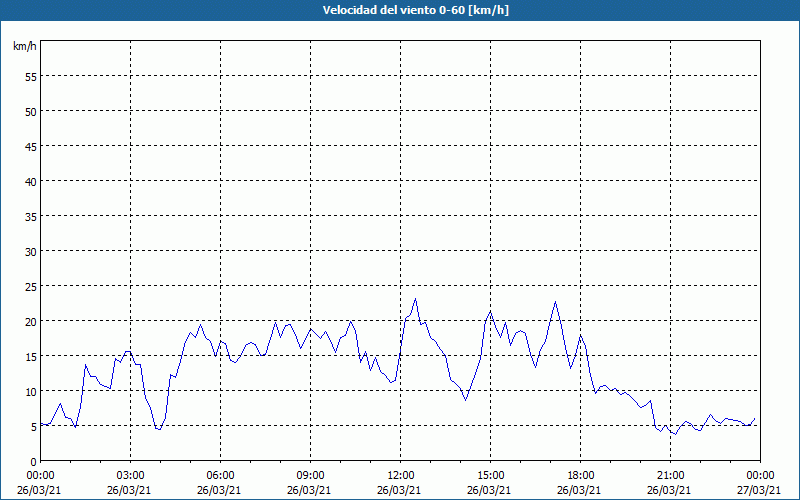800x500 pixels.
Task: Click the y-axis value 45
Action: coord(31,147)
